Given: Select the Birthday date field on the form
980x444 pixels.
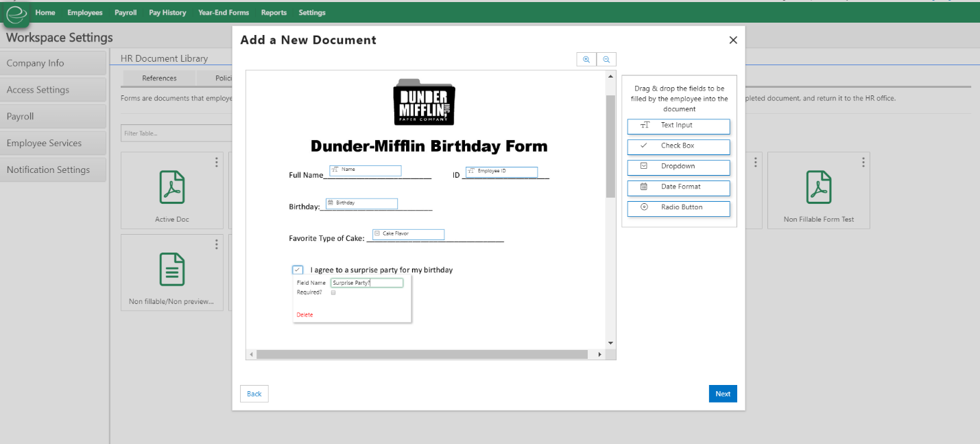Looking at the screenshot, I should [362, 203].
